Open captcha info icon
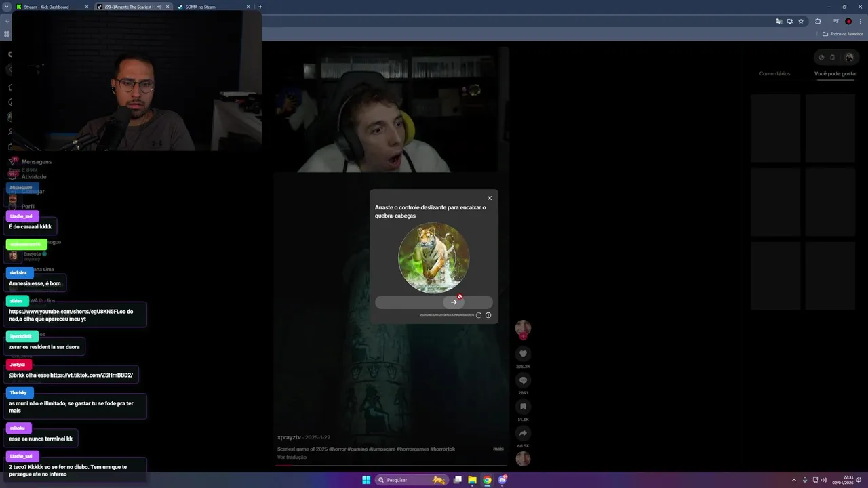Viewport: 868px width, 488px height. pyautogui.click(x=488, y=315)
